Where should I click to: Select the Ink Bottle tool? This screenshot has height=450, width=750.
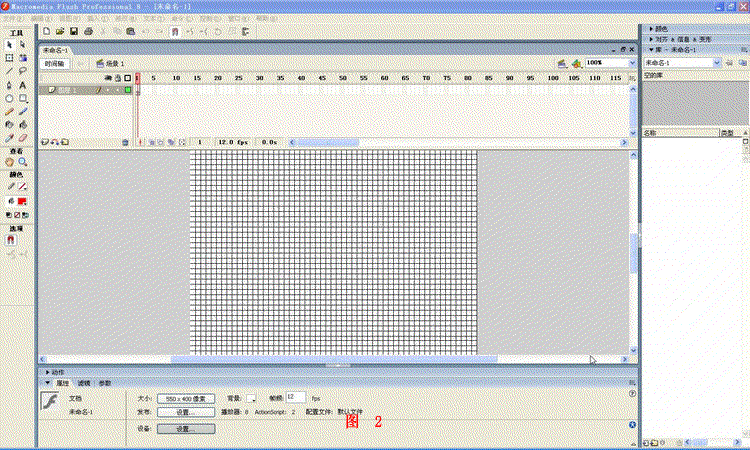tap(10, 125)
